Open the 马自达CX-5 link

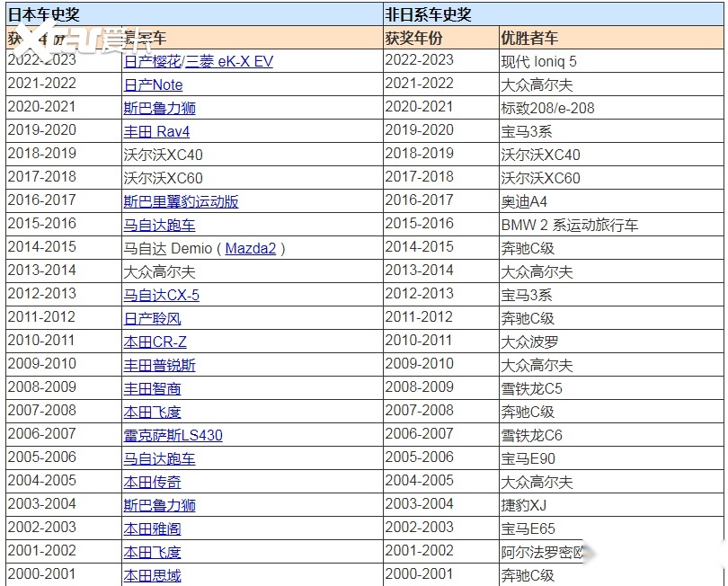tap(161, 296)
